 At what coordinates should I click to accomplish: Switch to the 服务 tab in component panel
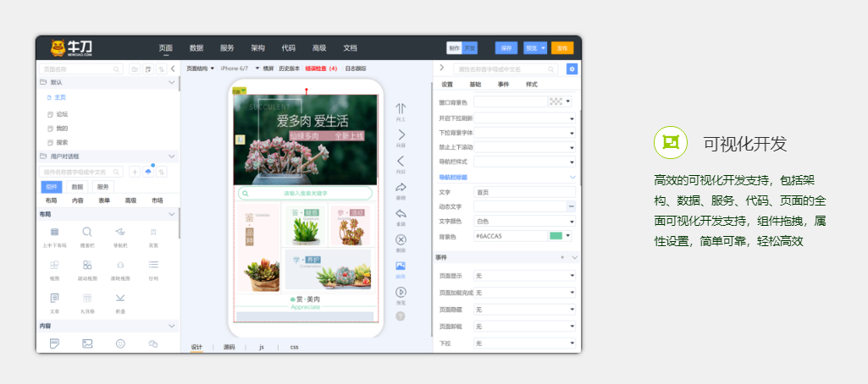tap(103, 187)
